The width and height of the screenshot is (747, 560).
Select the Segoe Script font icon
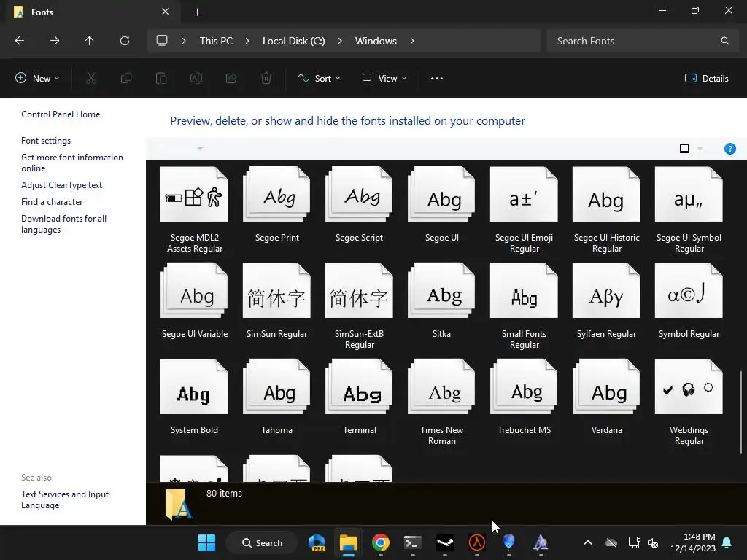coord(359,194)
